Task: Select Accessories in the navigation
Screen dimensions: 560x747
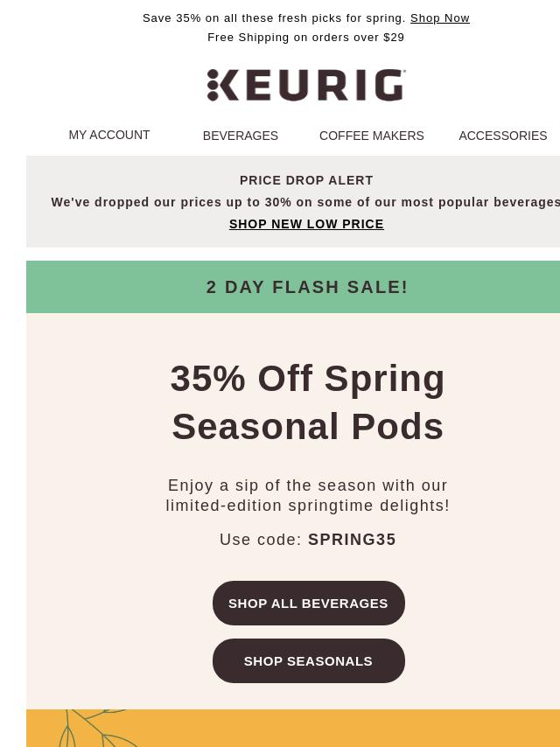Action: tap(503, 136)
